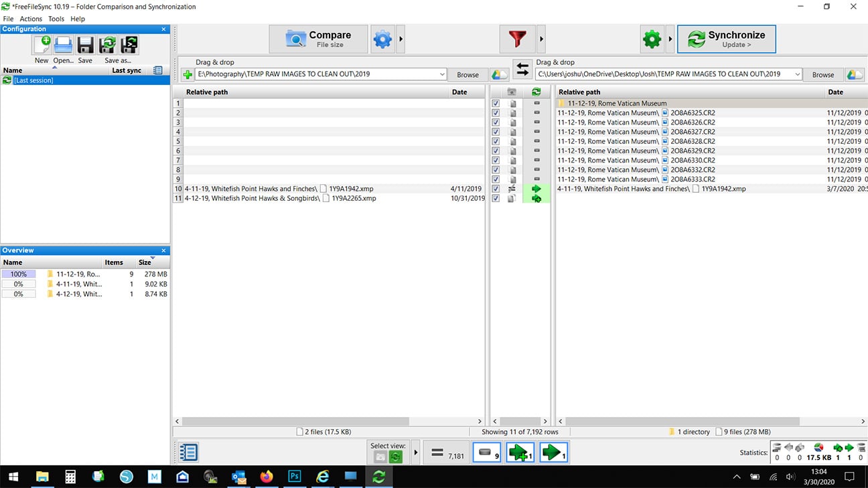Uncheck the checkbox for row 2
This screenshot has height=488, width=868.
496,113
